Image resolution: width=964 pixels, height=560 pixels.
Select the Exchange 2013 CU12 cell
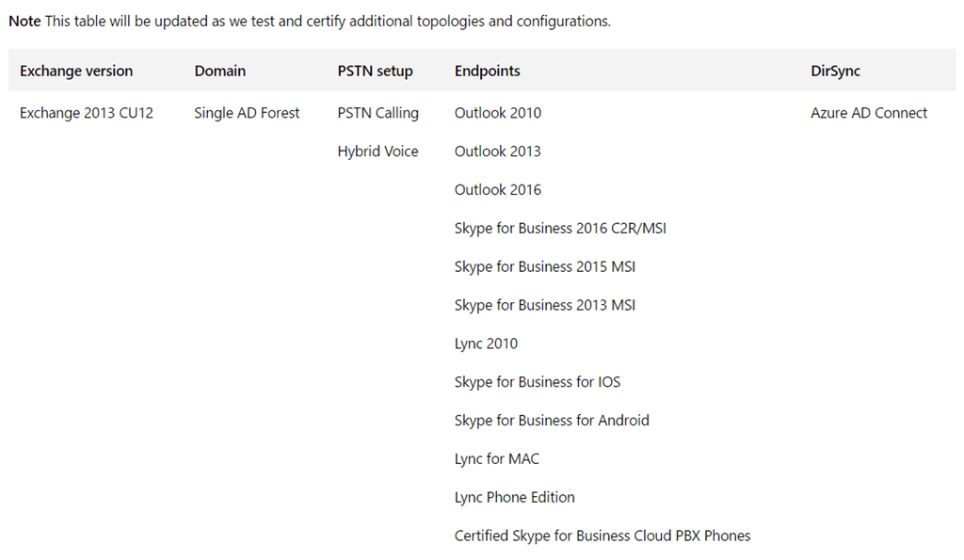tap(87, 113)
